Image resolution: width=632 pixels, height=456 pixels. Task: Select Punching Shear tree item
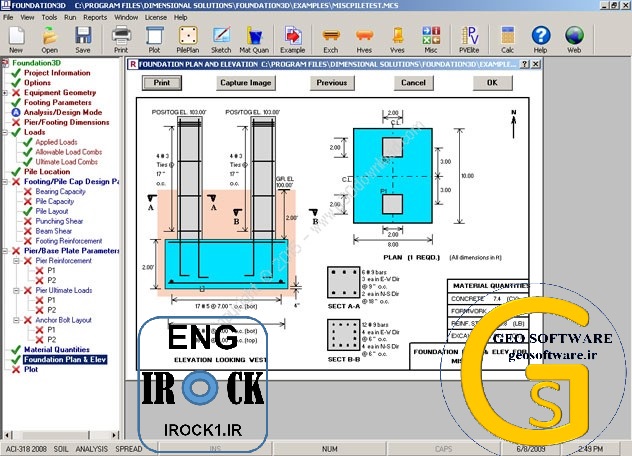pyautogui.click(x=59, y=221)
